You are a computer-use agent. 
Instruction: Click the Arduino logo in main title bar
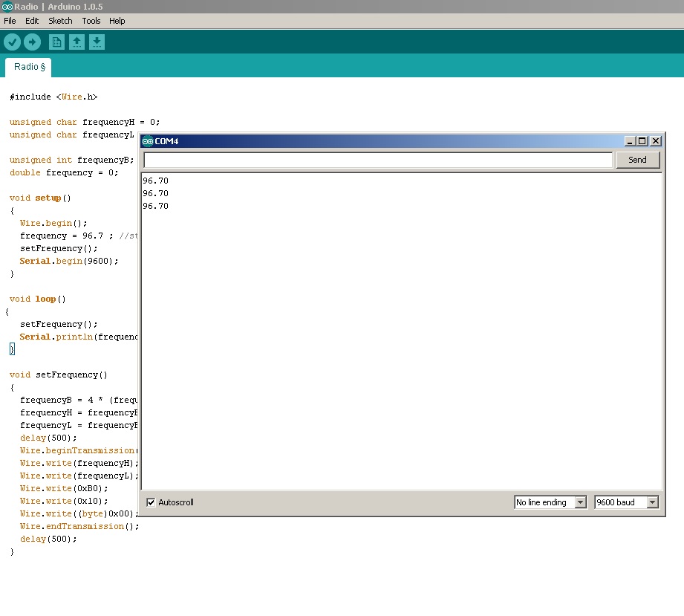(x=7, y=7)
